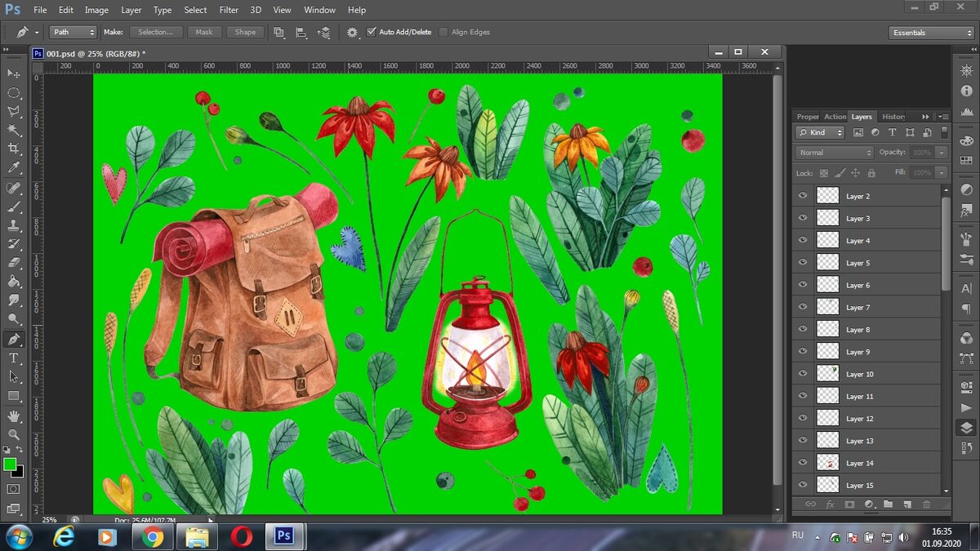Hide Layer 11 with its eye icon

803,396
